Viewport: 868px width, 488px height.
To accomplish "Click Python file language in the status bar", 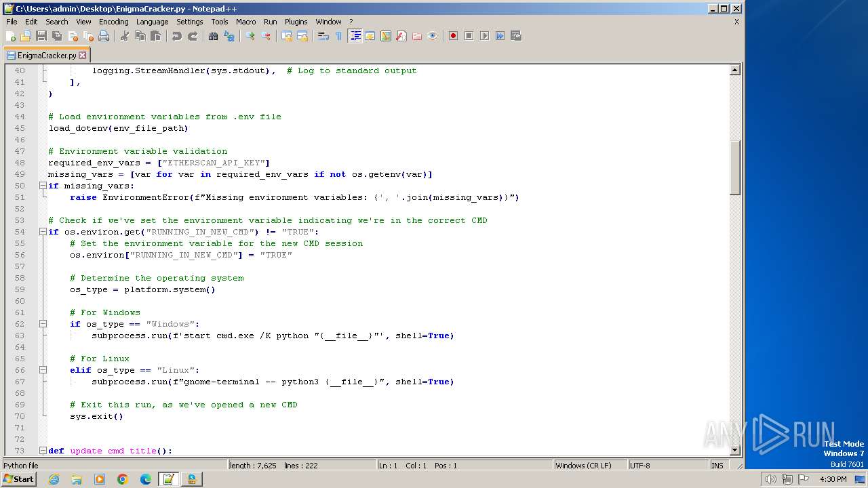I will [x=114, y=466].
